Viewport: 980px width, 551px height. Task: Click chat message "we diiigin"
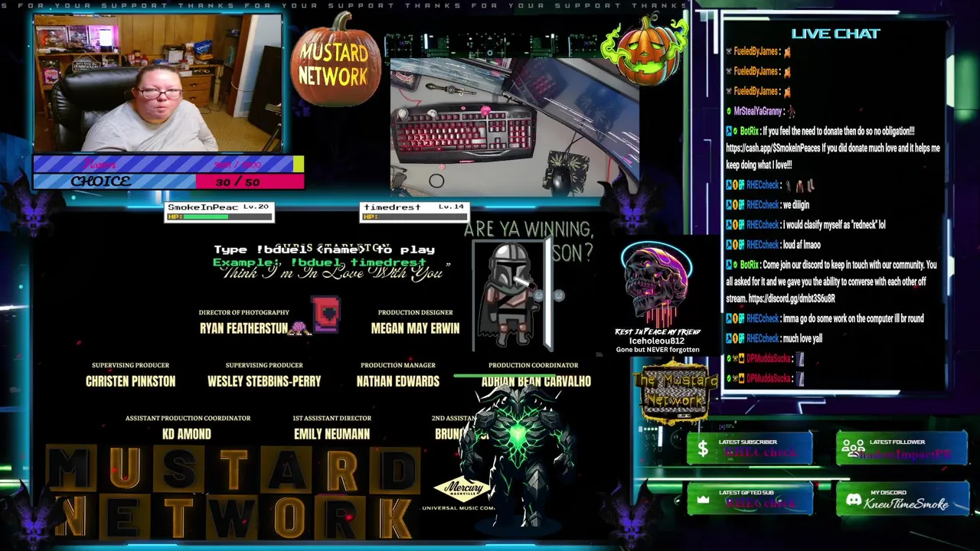[795, 205]
